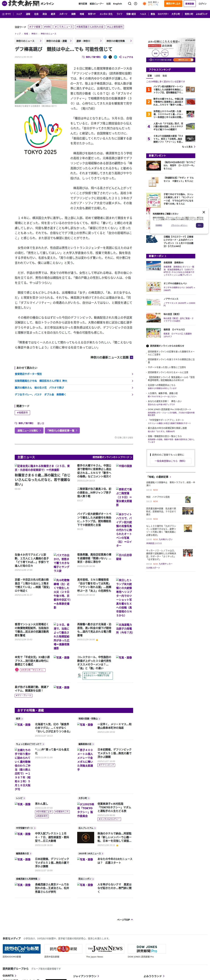Share the article on X
Screen dimensions: 210x980
click(x=110, y=57)
